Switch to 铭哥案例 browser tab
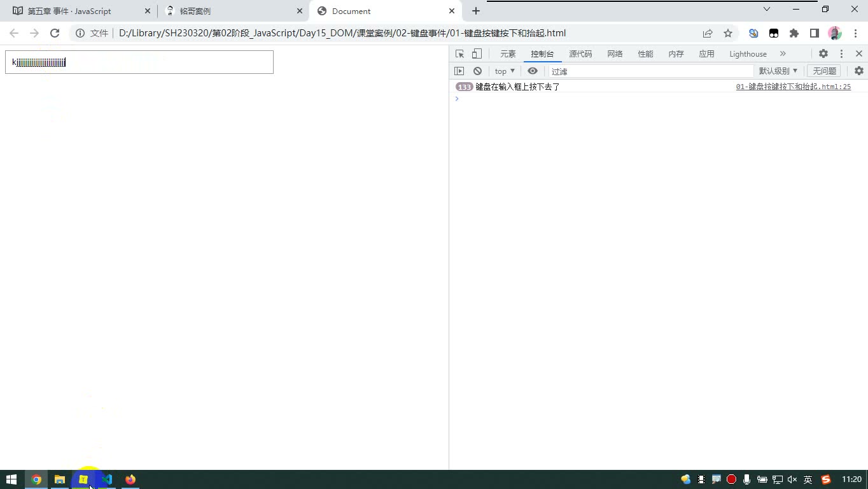This screenshot has height=489, width=868. point(233,11)
